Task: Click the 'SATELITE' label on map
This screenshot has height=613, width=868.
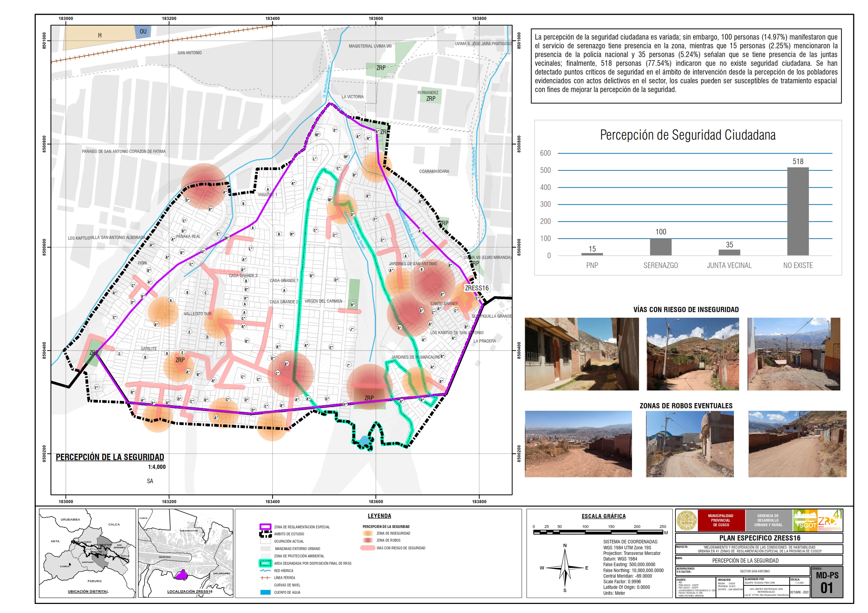Action: point(148,348)
